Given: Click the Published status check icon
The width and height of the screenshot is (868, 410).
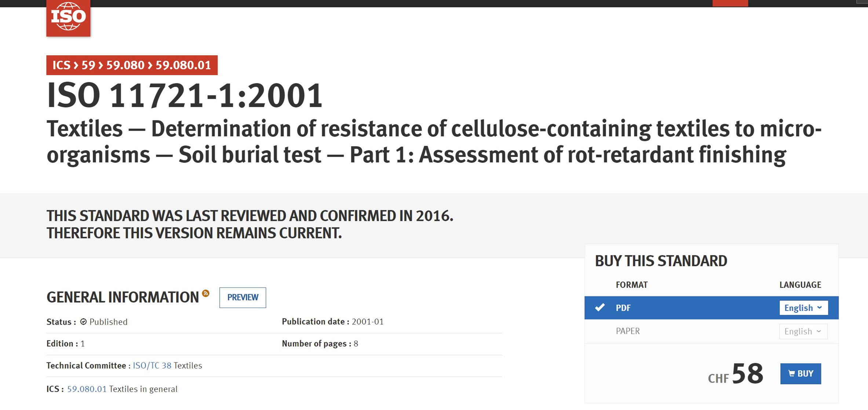Looking at the screenshot, I should [x=83, y=322].
